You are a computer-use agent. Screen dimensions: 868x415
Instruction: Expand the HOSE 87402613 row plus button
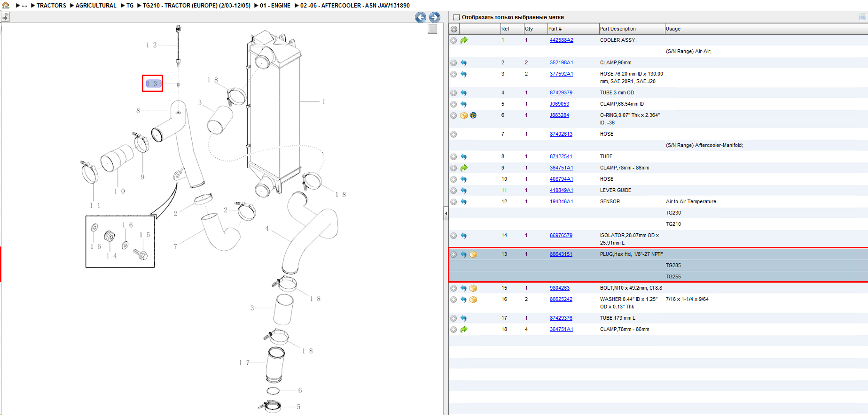[454, 134]
